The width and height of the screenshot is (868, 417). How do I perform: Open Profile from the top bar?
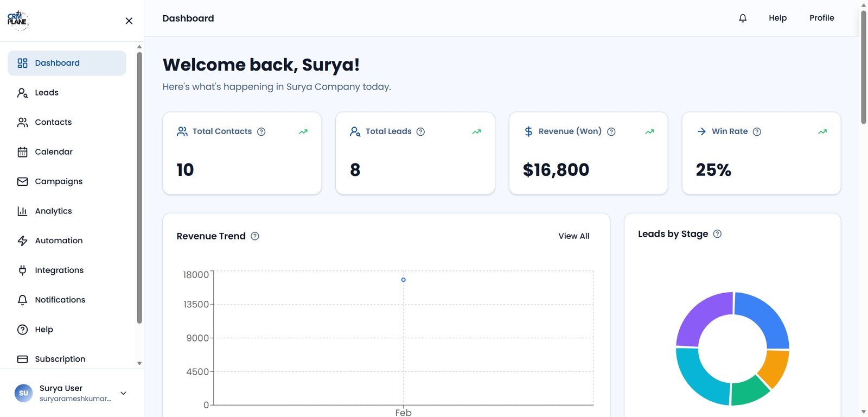click(821, 18)
